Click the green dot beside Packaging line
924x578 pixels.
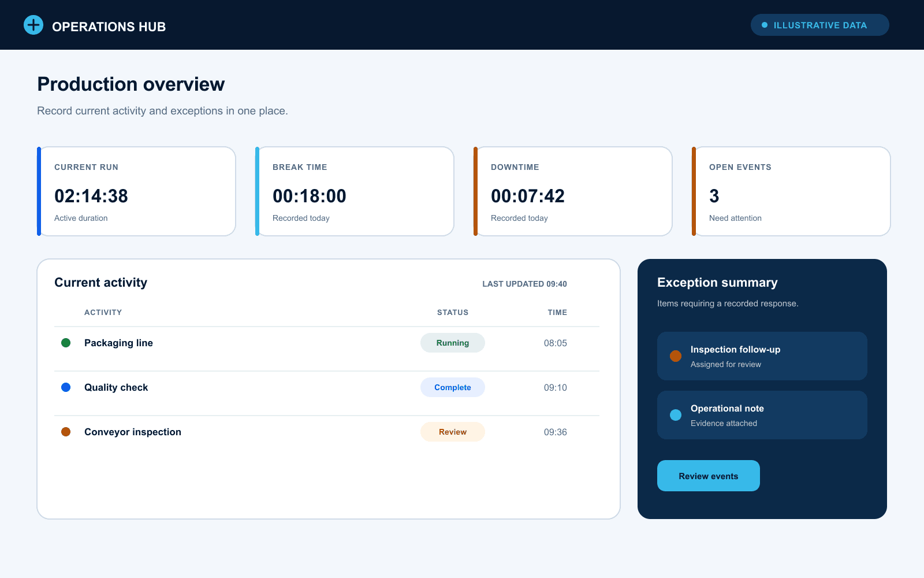(66, 343)
